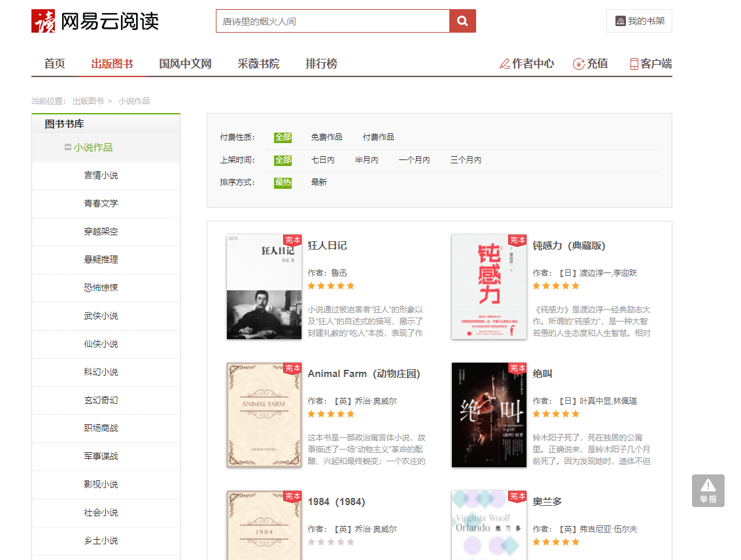This screenshot has height=560, width=741.
Task: Click 狂人日记 star rating
Action: tap(331, 286)
